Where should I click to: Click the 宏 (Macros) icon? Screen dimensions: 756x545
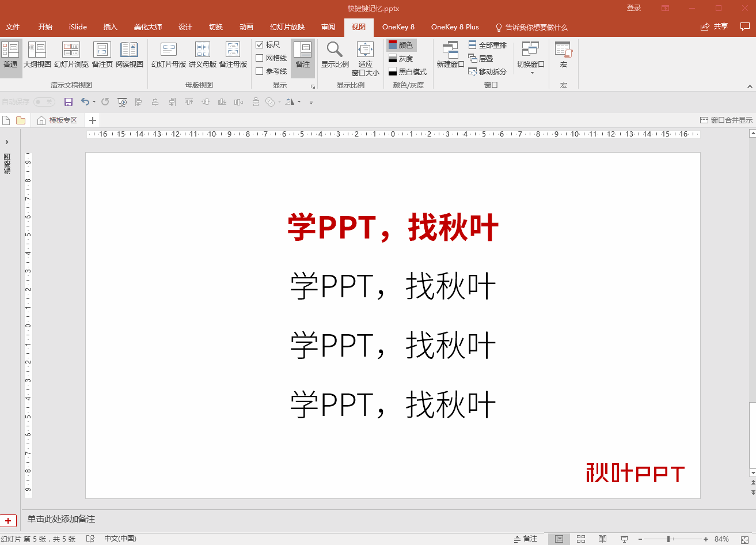563,55
